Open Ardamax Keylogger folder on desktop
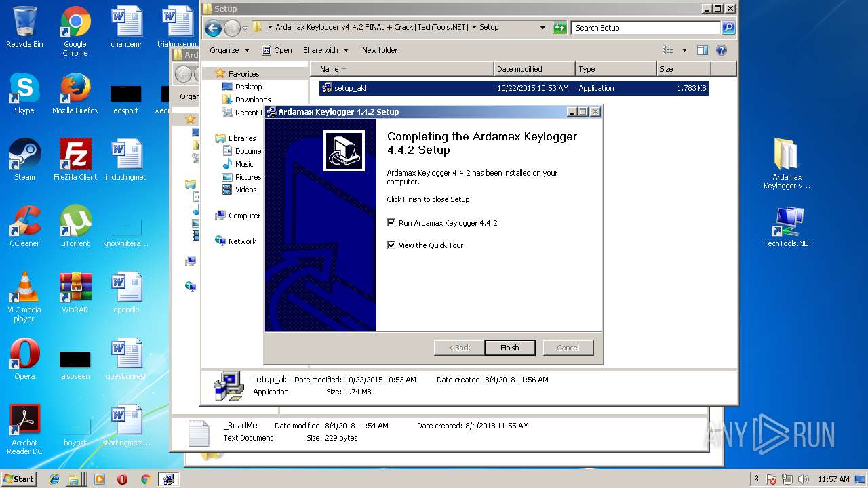Image resolution: width=868 pixels, height=488 pixels. (x=787, y=164)
